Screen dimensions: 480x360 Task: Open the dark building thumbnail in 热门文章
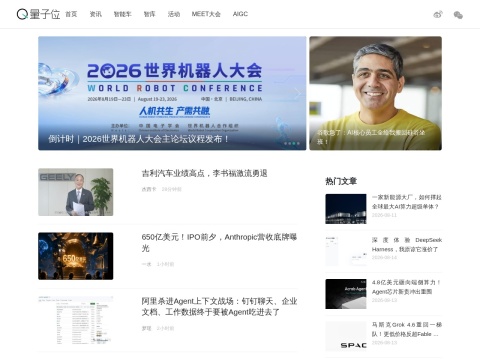(x=346, y=209)
